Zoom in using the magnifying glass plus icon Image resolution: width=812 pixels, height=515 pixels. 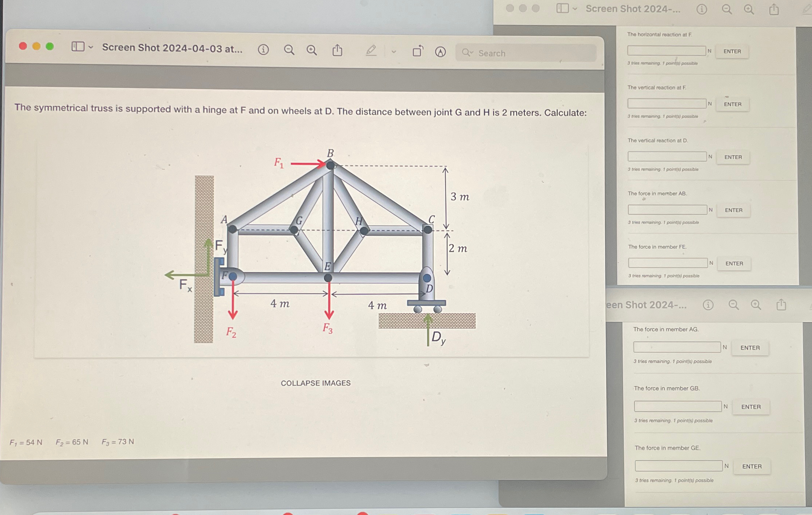(311, 50)
